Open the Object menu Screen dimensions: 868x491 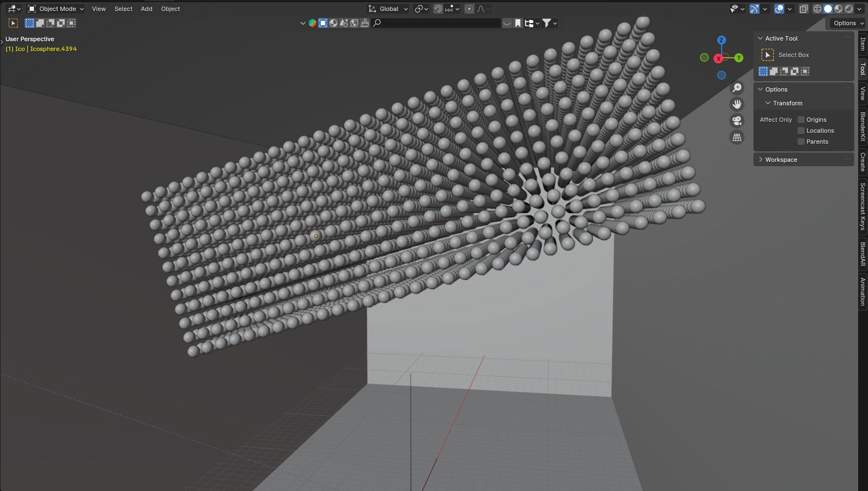click(171, 9)
